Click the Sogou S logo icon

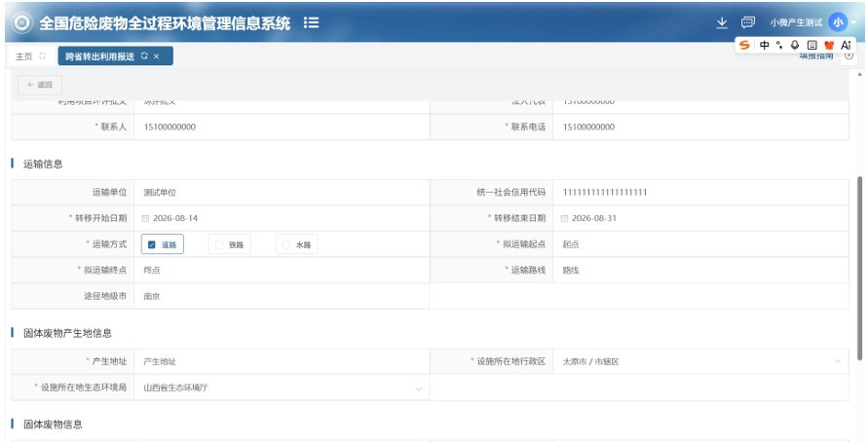click(745, 45)
